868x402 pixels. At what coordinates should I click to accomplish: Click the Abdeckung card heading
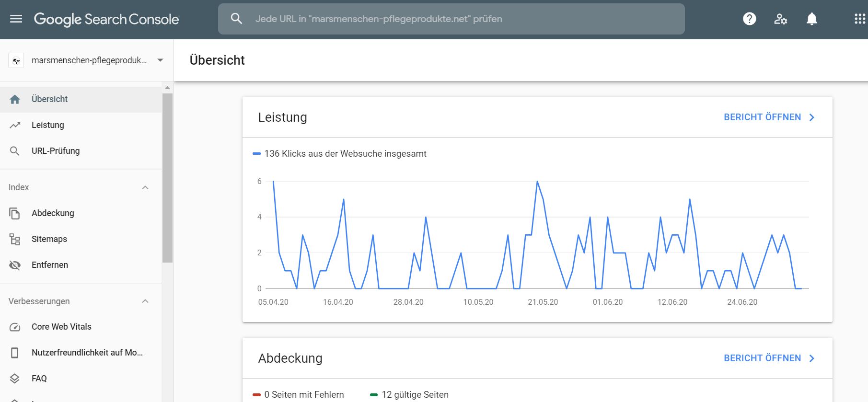(x=290, y=358)
